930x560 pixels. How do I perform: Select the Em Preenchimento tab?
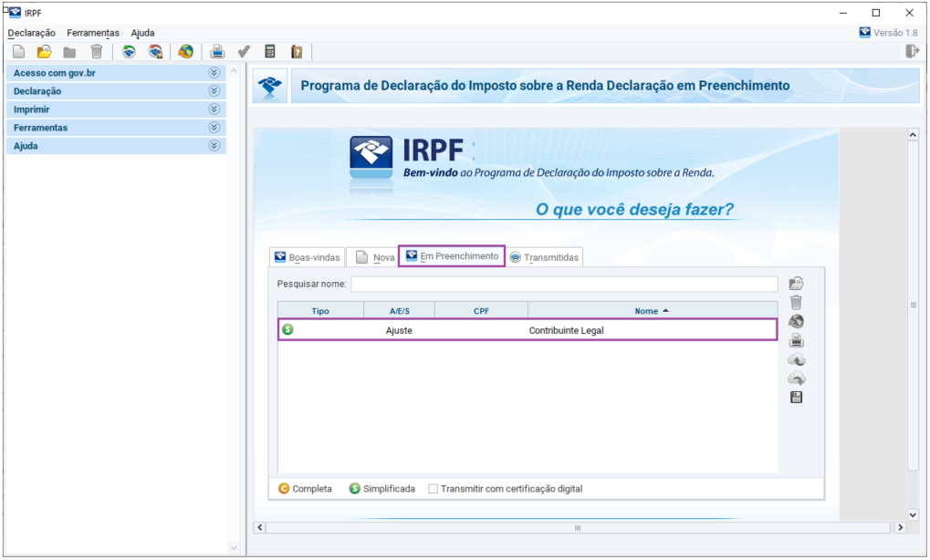(452, 256)
